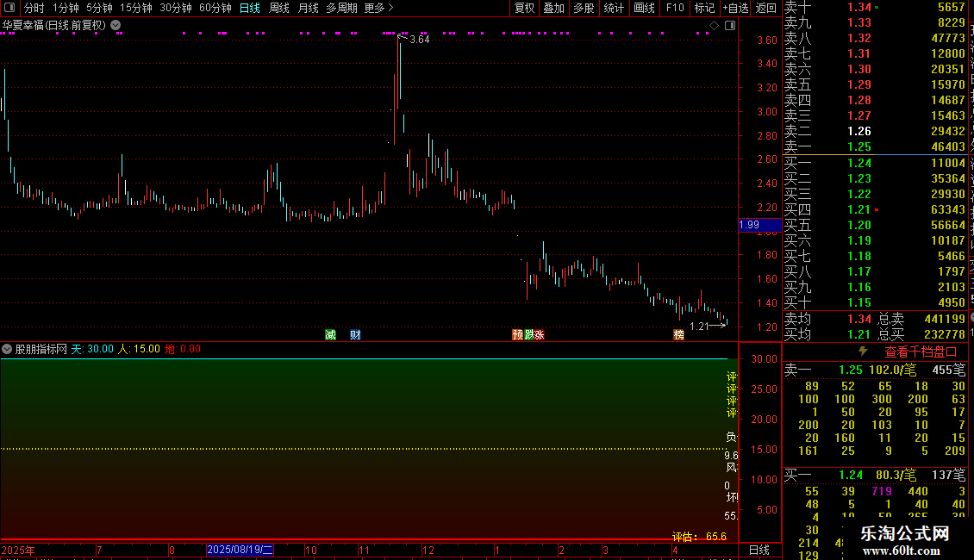Open the 多周期 multi-period view
Screen dimensions: 974x560
point(341,8)
